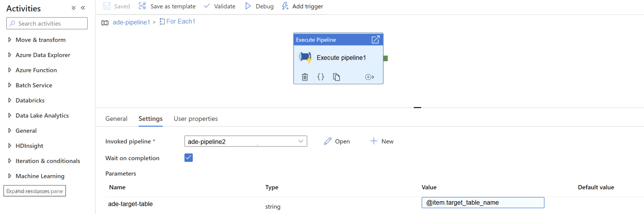644x214 pixels.
Task: Click the pencil icon next to Open
Action: tap(328, 141)
